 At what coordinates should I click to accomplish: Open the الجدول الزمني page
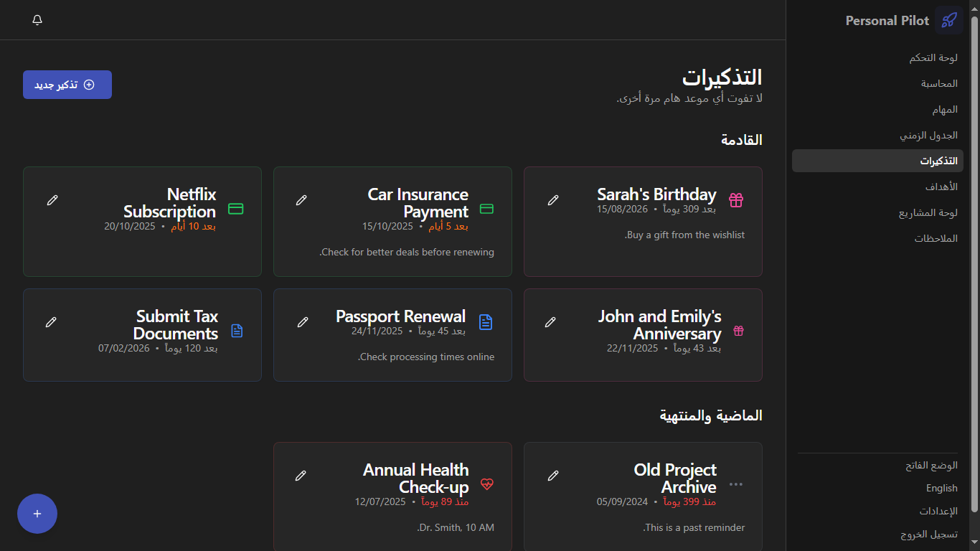point(929,136)
